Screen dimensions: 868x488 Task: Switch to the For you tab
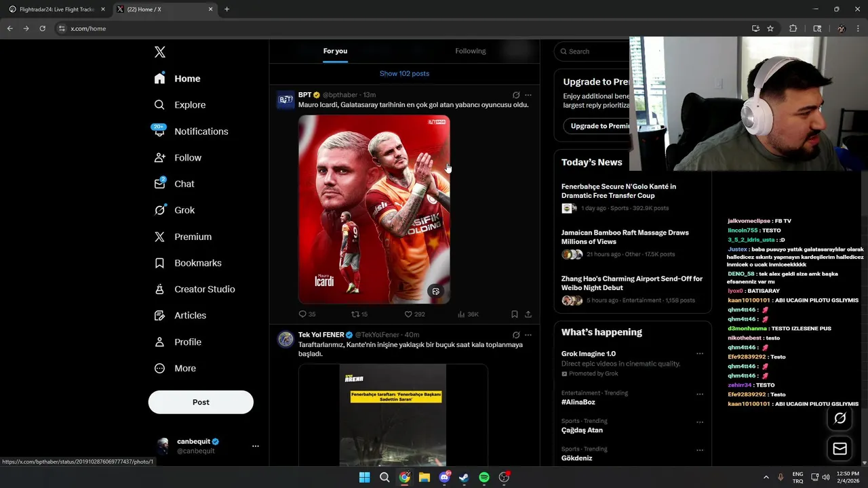tap(335, 51)
